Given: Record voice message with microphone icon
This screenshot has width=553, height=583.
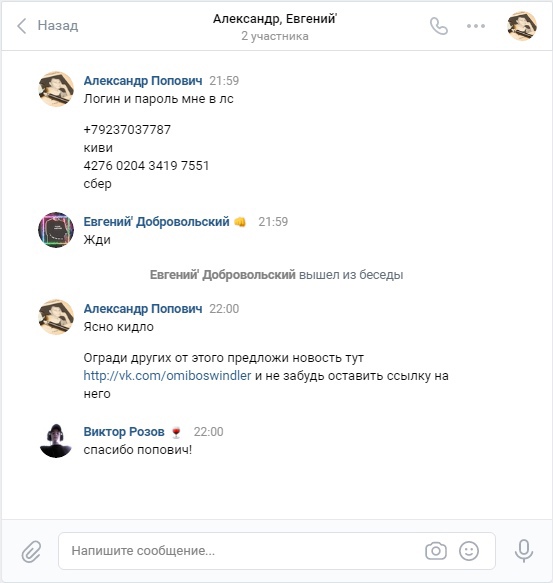Looking at the screenshot, I should [x=524, y=551].
